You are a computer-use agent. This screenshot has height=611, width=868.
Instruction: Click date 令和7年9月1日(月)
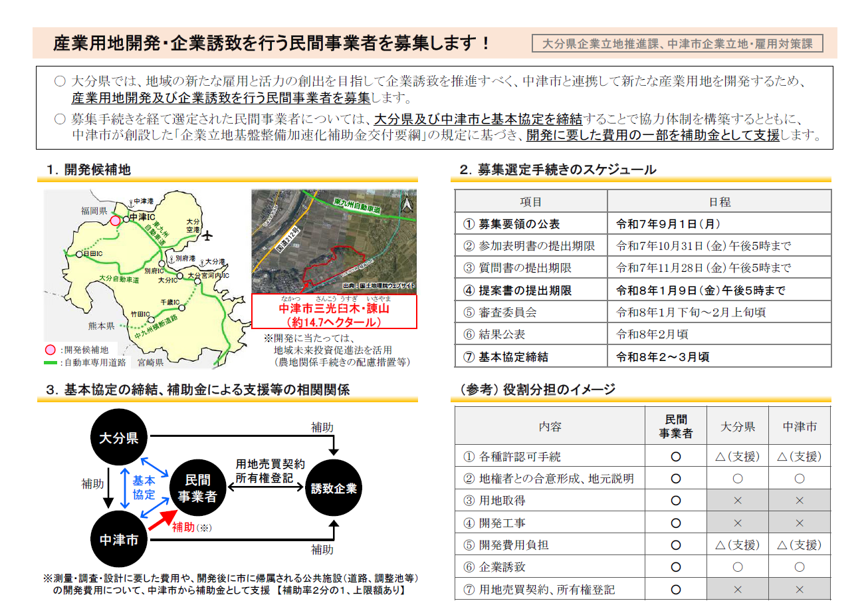pyautogui.click(x=669, y=224)
